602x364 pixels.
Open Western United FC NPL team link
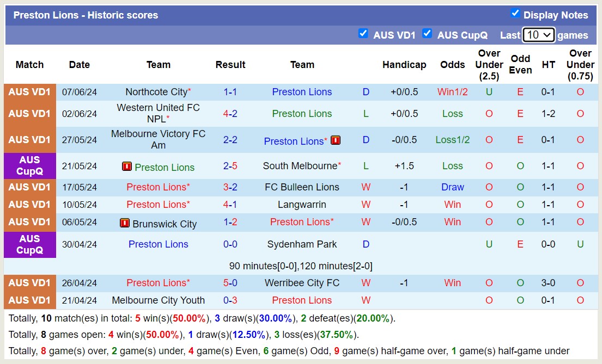158,113
